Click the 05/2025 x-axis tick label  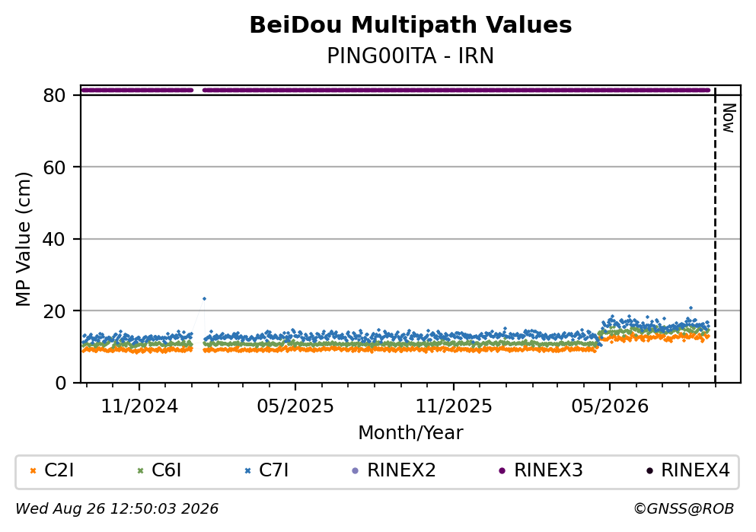tap(295, 406)
